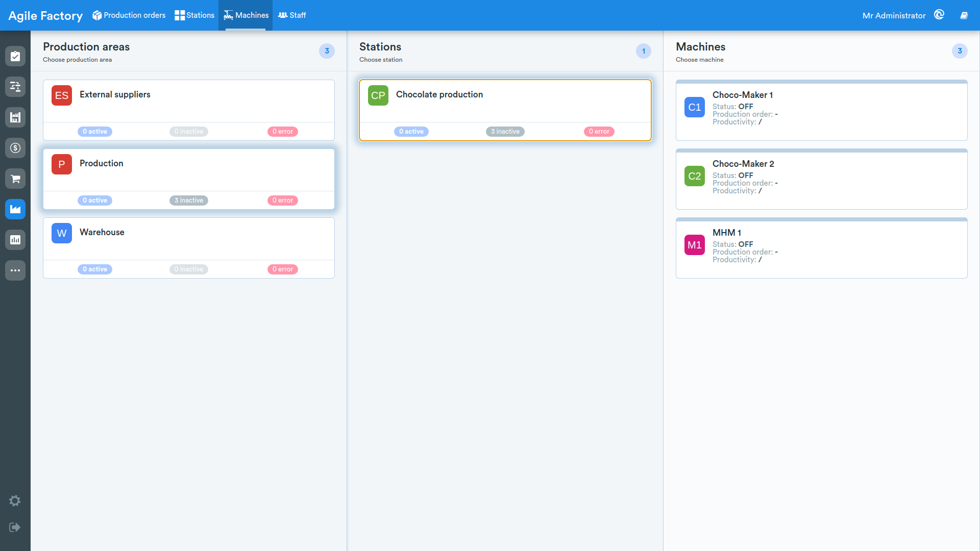Click the blue W Warehouse icon
The image size is (980, 551).
click(62, 233)
